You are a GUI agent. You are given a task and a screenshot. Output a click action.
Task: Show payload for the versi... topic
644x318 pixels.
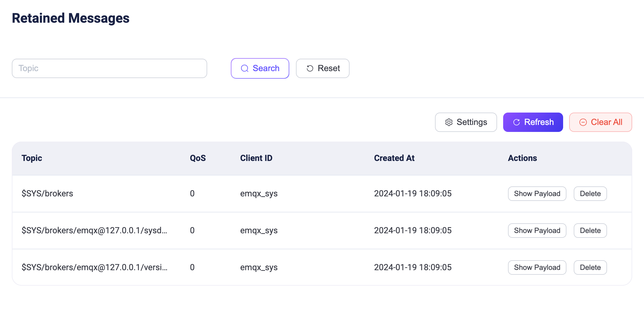[537, 267]
